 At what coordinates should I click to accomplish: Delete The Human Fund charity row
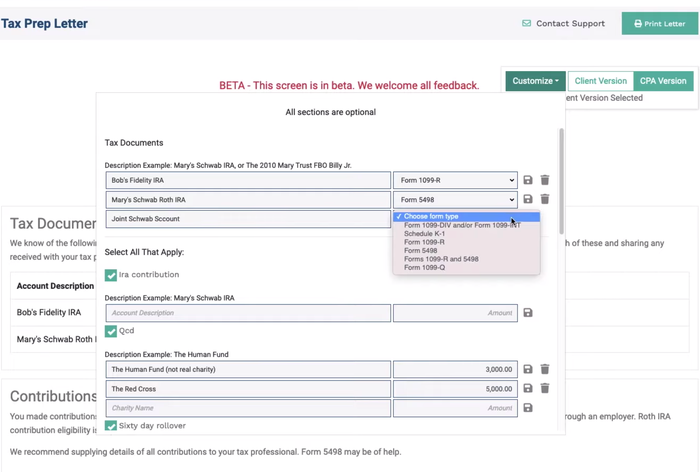tap(545, 369)
